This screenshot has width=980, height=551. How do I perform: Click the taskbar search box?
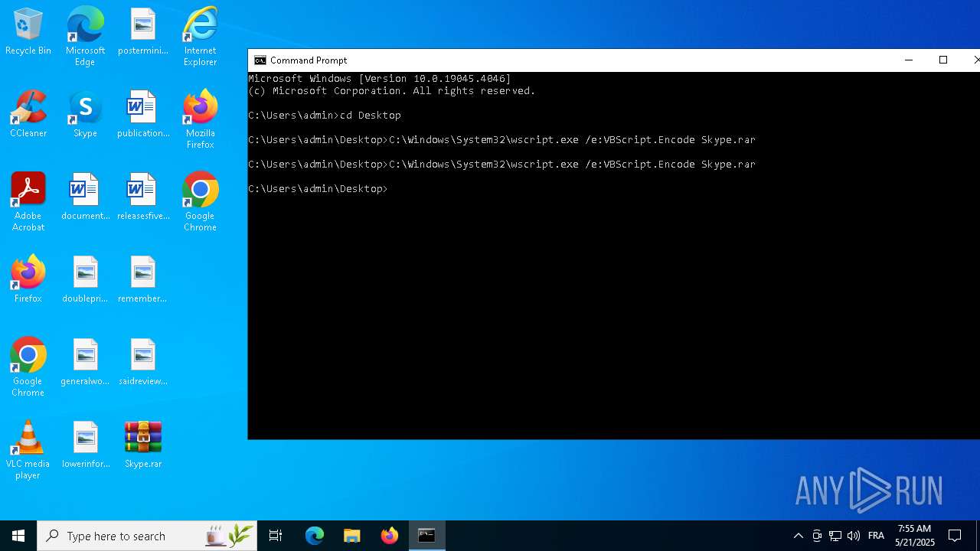[x=147, y=536]
